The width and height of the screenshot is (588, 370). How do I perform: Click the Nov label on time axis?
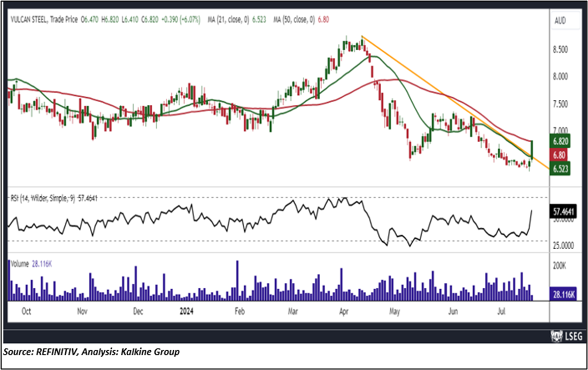tap(82, 312)
